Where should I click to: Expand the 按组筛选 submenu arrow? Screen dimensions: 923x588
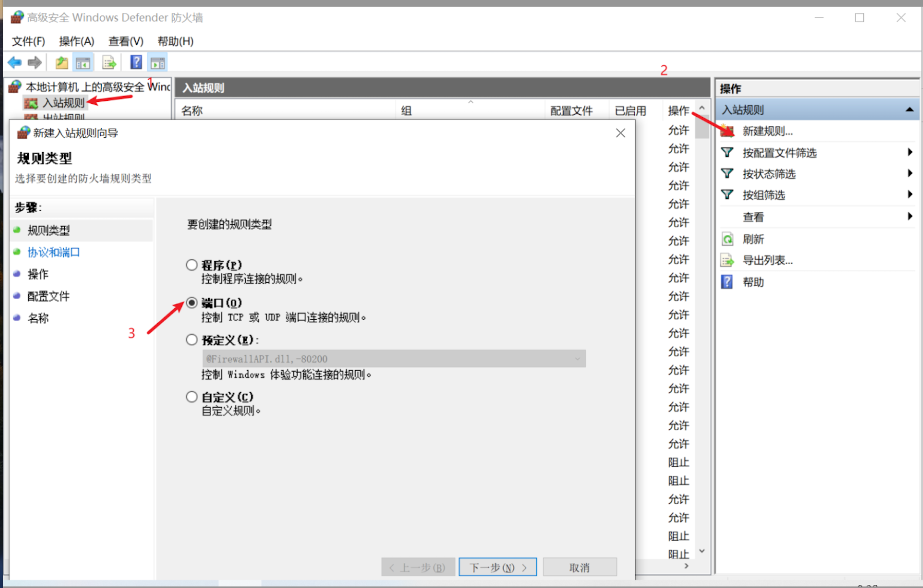pyautogui.click(x=910, y=194)
